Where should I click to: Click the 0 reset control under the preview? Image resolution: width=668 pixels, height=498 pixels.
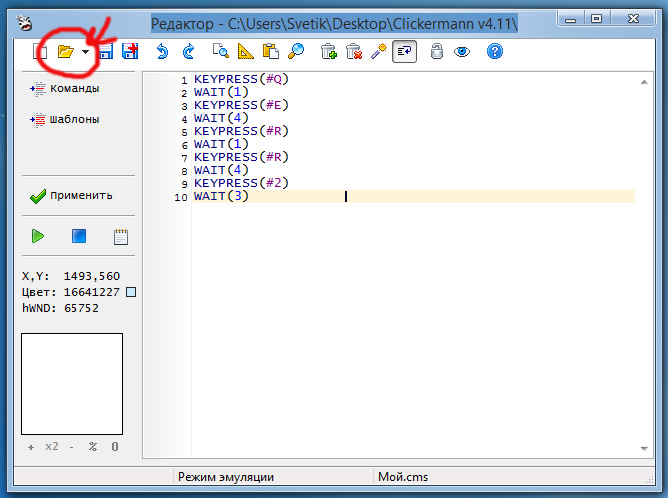coord(115,446)
